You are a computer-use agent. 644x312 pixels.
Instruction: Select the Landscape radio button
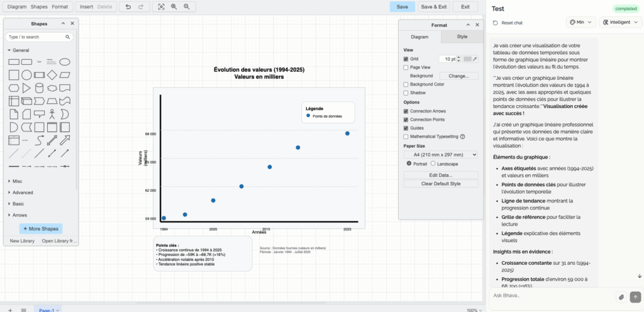click(x=433, y=163)
